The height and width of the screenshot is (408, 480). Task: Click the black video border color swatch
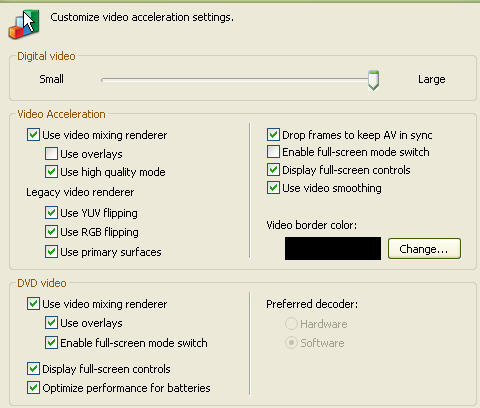pyautogui.click(x=333, y=248)
